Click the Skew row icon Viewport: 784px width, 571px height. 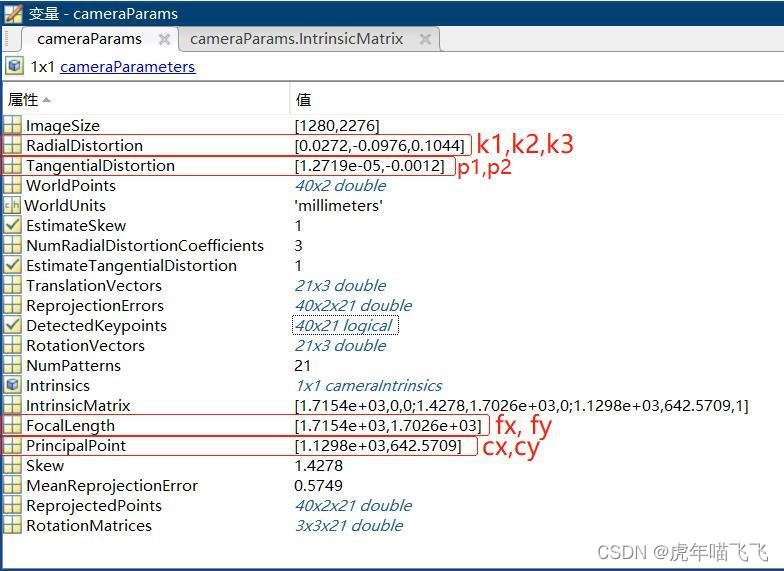tap(12, 465)
